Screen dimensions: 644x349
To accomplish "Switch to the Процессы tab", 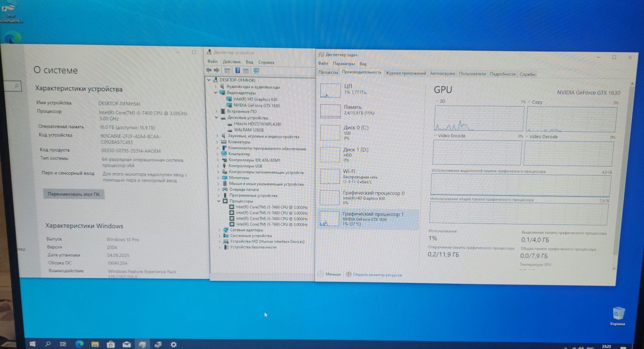I will click(328, 72).
